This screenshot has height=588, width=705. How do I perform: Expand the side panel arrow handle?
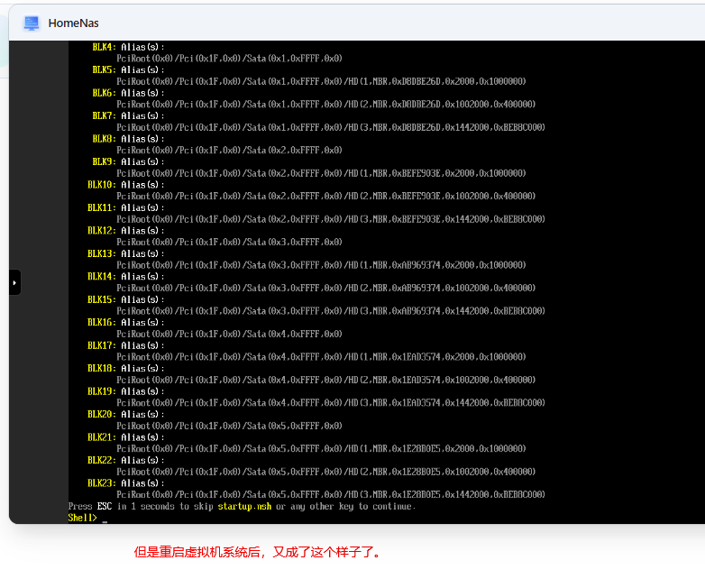(x=14, y=282)
